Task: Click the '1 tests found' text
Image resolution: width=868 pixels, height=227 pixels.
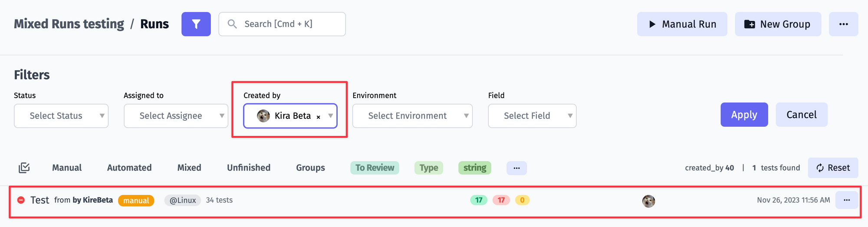Action: pyautogui.click(x=776, y=168)
